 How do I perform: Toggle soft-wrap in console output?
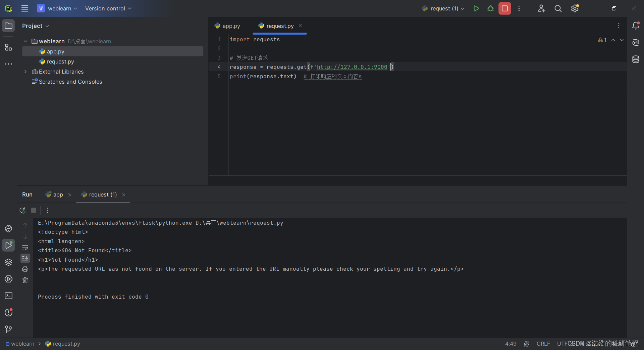[25, 248]
